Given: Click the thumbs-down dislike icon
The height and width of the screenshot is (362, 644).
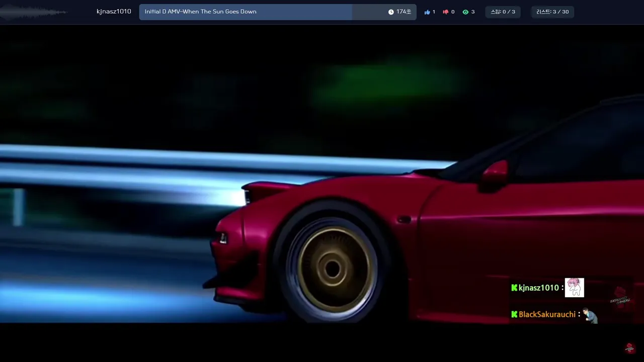Looking at the screenshot, I should point(446,12).
